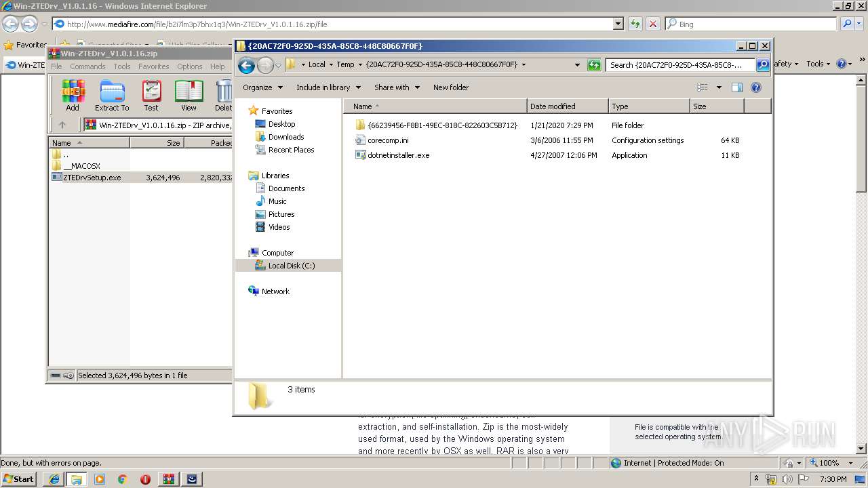The width and height of the screenshot is (868, 488).
Task: Open WinRAR Favorites menu
Action: (154, 66)
